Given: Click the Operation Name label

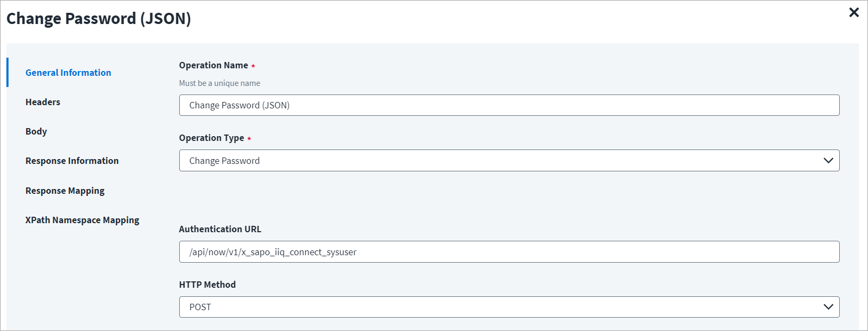Looking at the screenshot, I should [213, 65].
